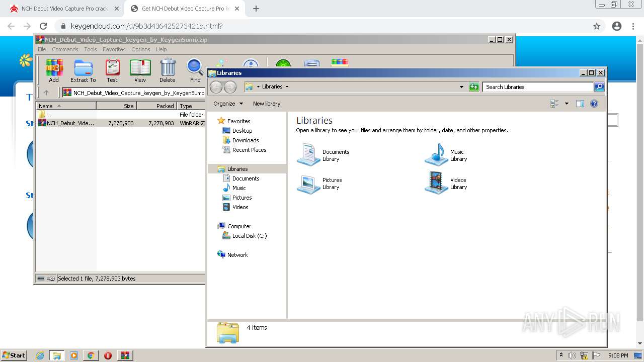
Task: Open Chrome three-dot menu
Action: (633, 26)
